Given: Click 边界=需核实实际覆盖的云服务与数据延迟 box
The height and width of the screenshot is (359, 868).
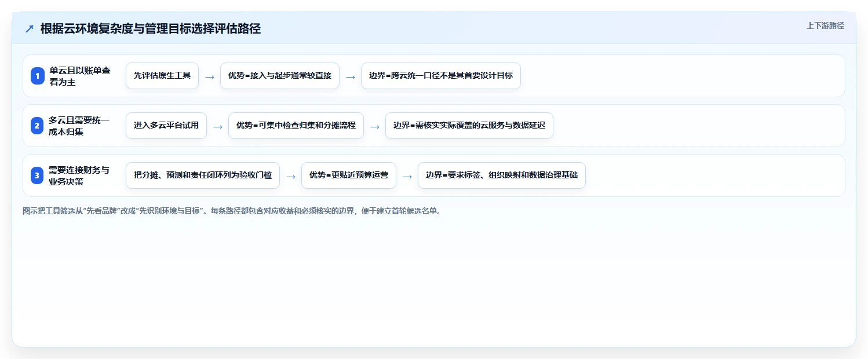Looking at the screenshot, I should point(469,126).
